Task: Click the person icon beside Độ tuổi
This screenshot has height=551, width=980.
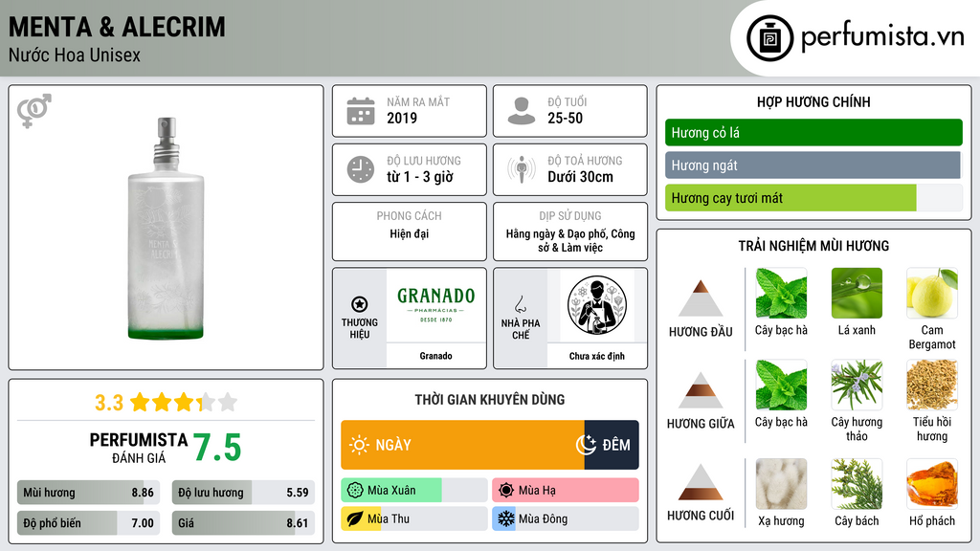Action: pos(522,111)
